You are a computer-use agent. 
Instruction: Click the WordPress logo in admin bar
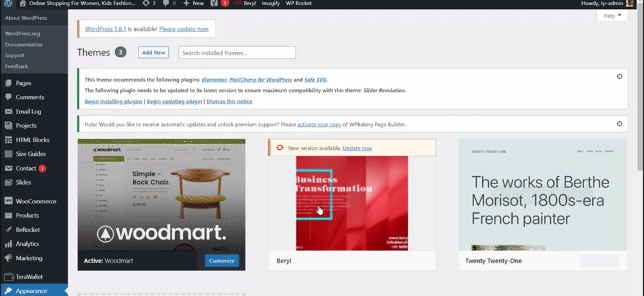coord(8,3)
